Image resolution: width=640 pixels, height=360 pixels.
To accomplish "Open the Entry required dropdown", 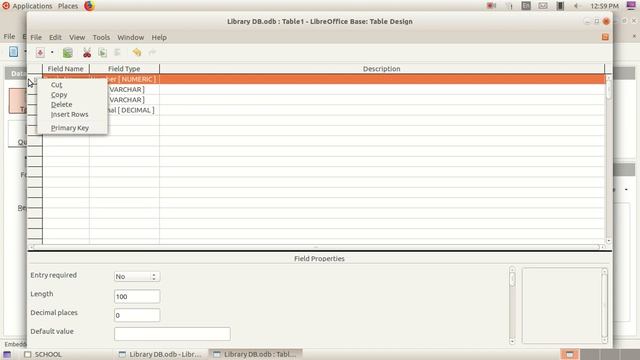I will click(137, 276).
